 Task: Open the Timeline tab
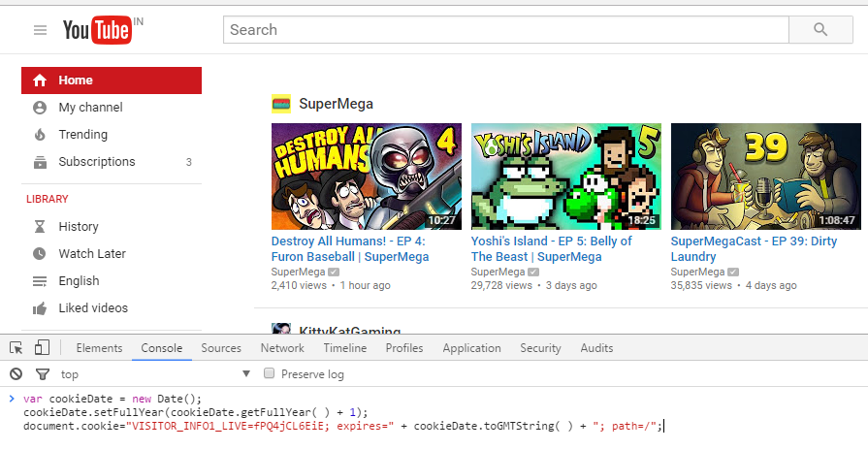click(x=345, y=348)
